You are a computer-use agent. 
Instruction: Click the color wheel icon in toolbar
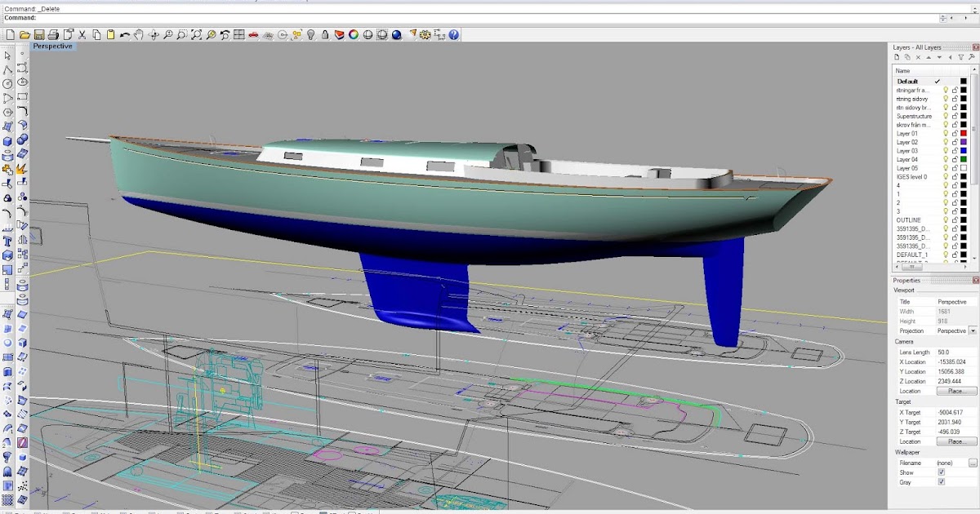click(x=354, y=35)
